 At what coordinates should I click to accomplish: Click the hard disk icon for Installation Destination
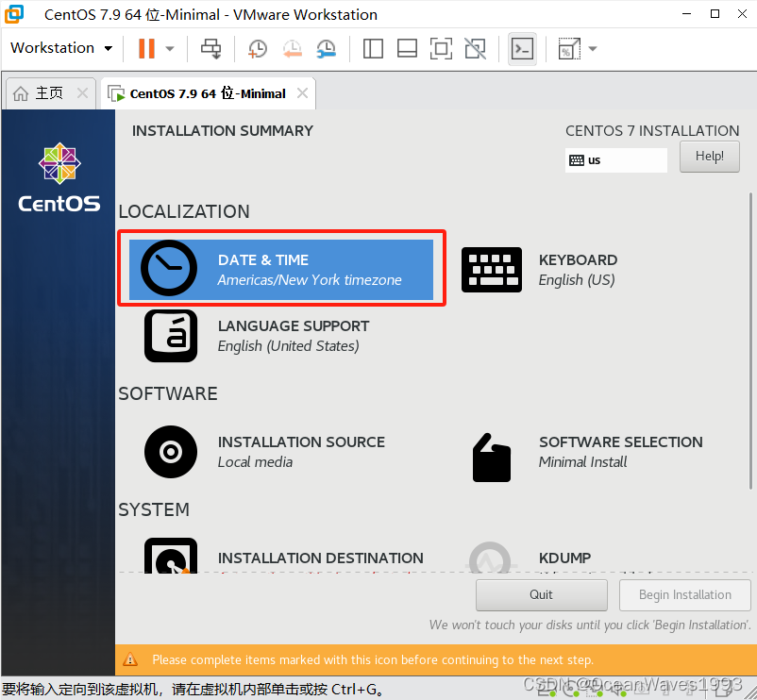pos(171,556)
